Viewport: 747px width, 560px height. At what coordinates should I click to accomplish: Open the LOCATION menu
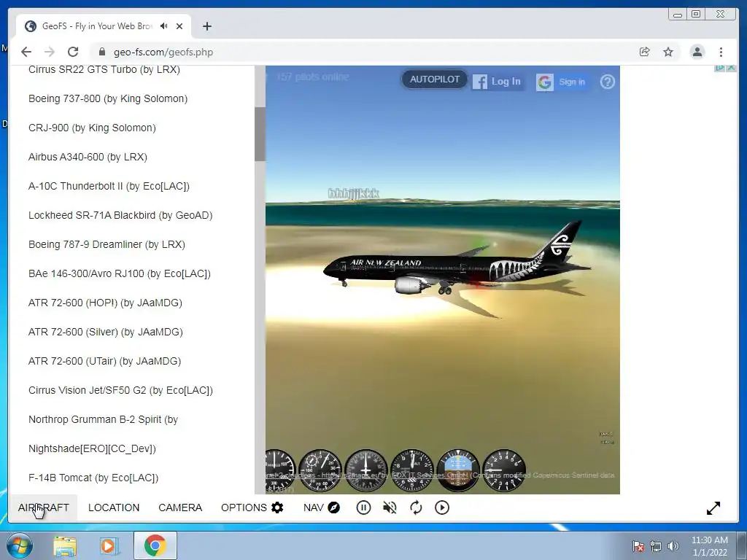click(x=114, y=507)
